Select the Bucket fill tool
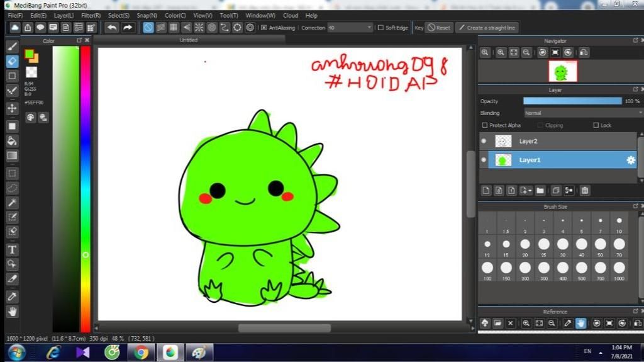The width and height of the screenshot is (644, 362). click(x=13, y=140)
